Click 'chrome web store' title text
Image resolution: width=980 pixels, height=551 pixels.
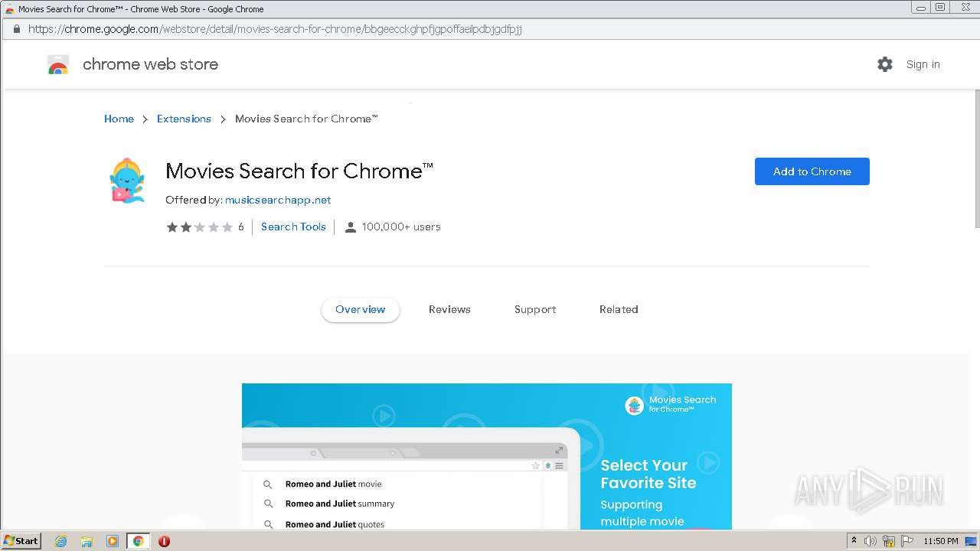pos(150,64)
